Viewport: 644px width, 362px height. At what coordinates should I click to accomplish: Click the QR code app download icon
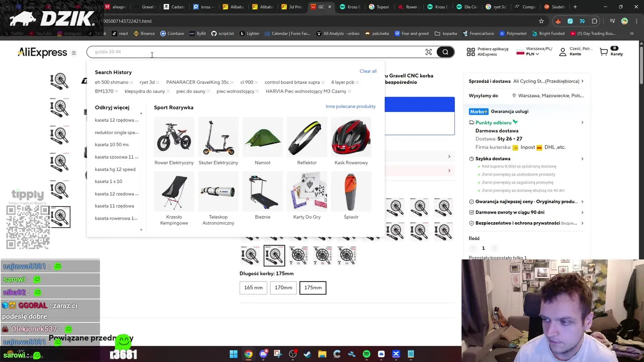point(471,52)
